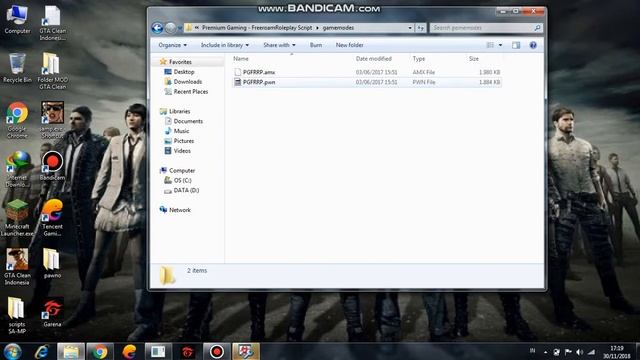Focus the Search gamemodes field

coord(482,28)
